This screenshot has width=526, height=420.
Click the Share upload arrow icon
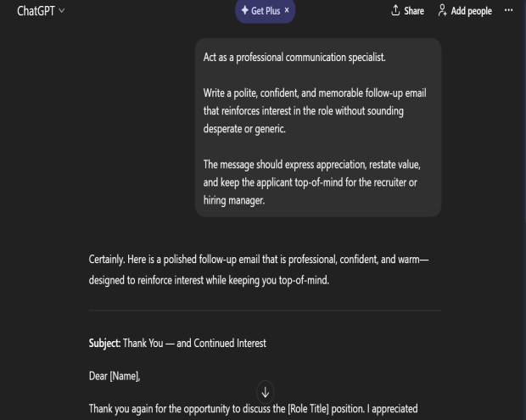pyautogui.click(x=395, y=10)
